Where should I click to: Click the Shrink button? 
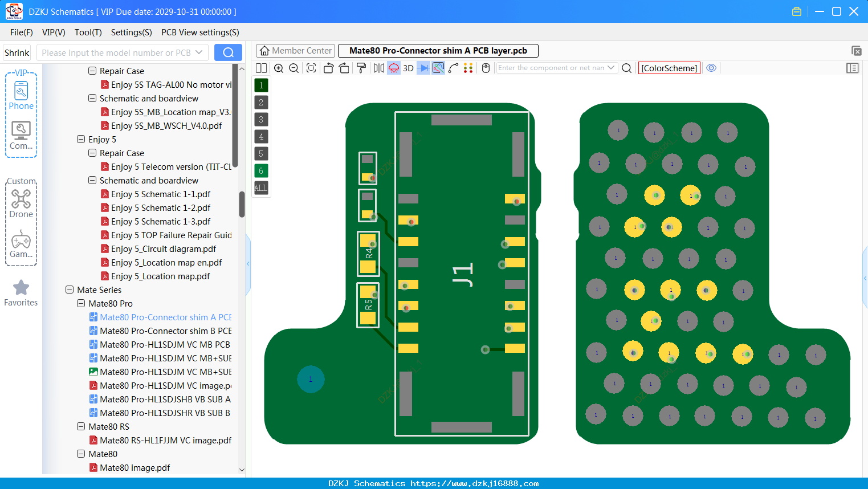pos(17,53)
